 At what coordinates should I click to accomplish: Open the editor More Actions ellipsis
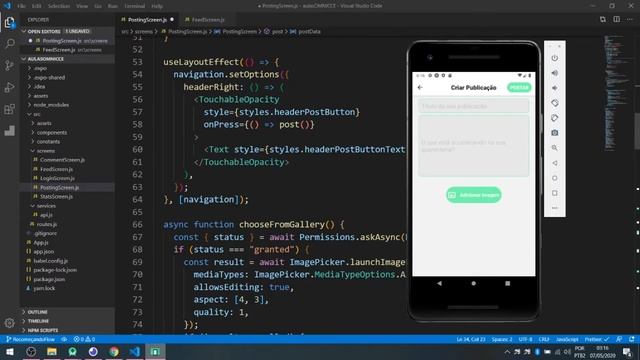[x=630, y=19]
